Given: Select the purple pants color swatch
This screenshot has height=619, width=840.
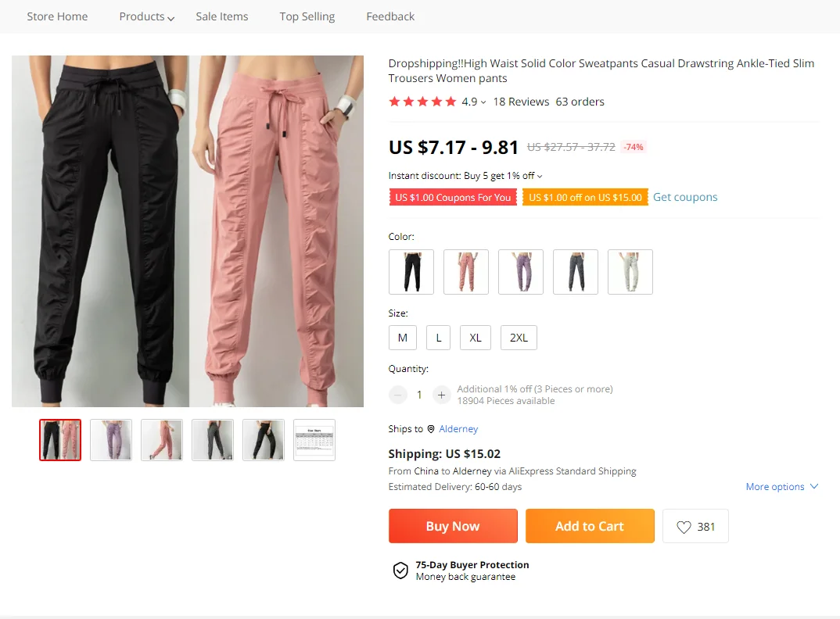Looking at the screenshot, I should point(521,272).
